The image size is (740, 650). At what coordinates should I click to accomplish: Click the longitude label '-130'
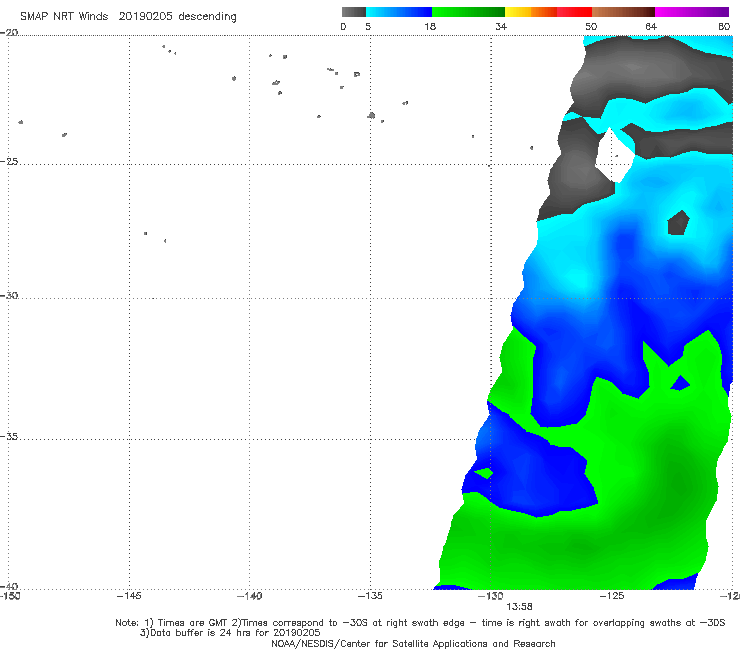click(x=490, y=596)
